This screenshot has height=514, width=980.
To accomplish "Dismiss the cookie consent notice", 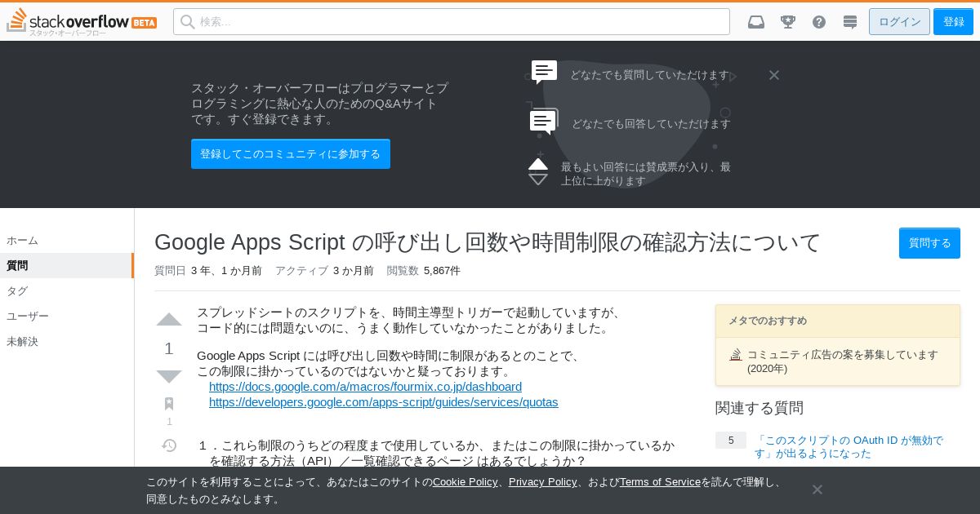I will pyautogui.click(x=817, y=490).
